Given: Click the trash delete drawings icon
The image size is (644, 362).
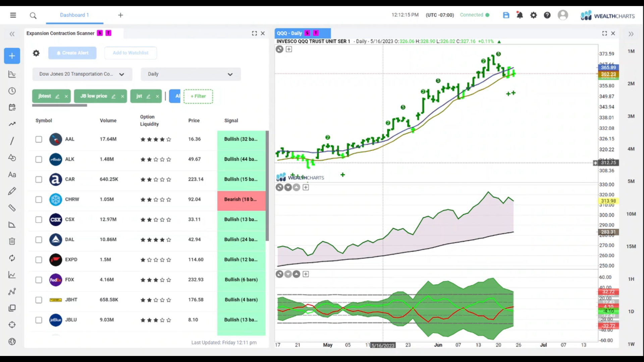Looking at the screenshot, I should (x=12, y=241).
